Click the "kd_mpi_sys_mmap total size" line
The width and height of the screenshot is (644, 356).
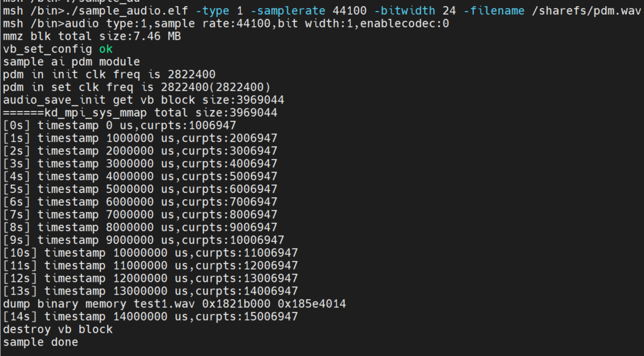[140, 113]
